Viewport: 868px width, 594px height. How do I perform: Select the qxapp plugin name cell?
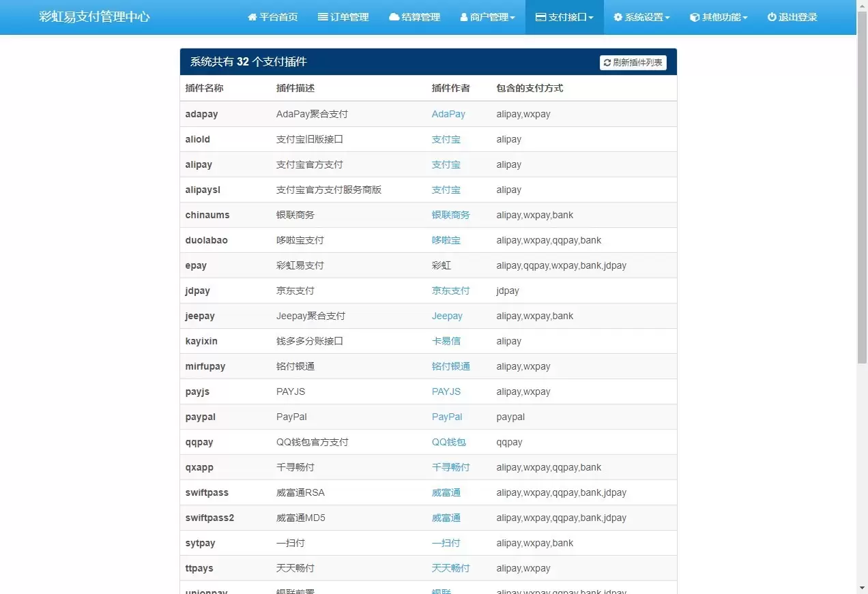click(199, 467)
